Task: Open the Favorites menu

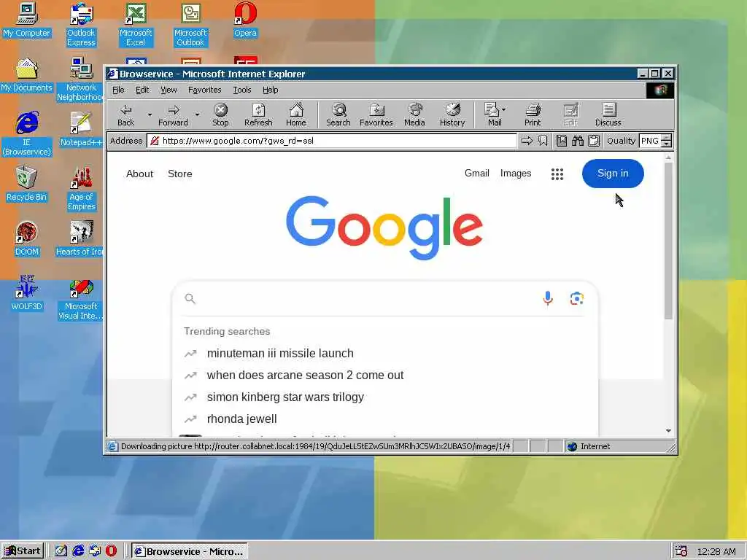Action: click(x=205, y=90)
